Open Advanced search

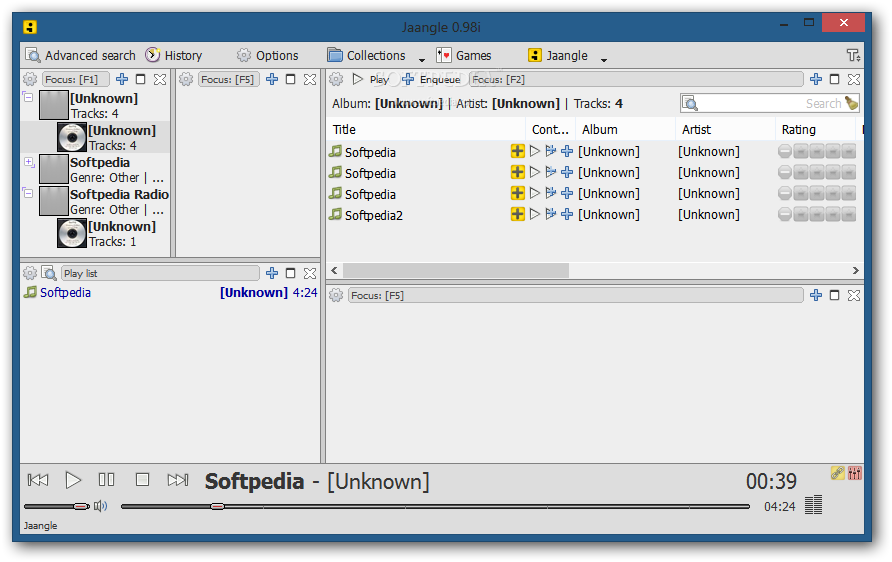click(x=80, y=55)
